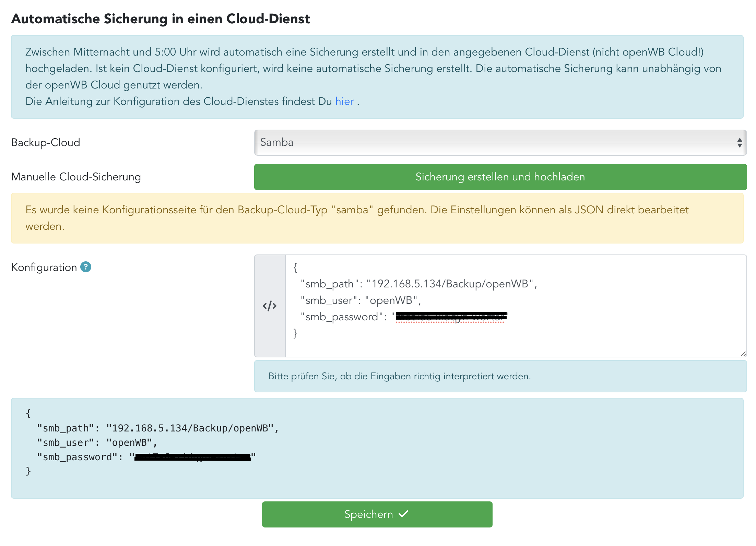This screenshot has height=546, width=756.
Task: Open the 'hier' configuration guide link
Action: (344, 102)
